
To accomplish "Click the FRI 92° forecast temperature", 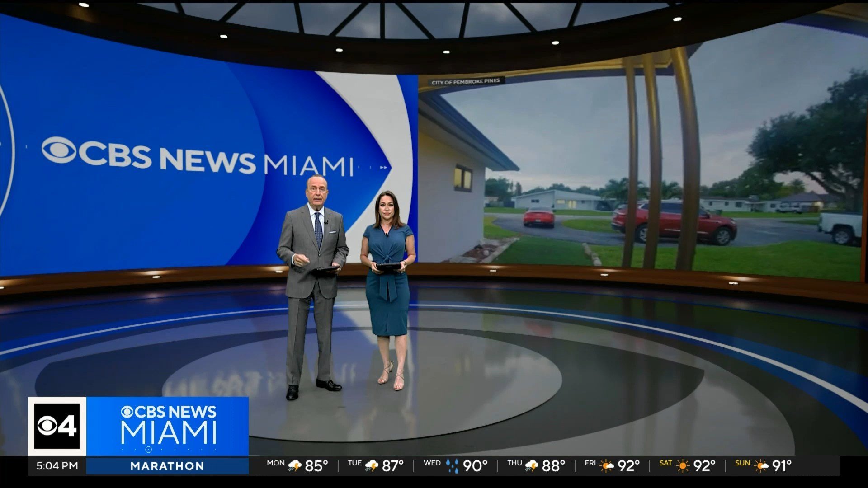I will pyautogui.click(x=628, y=466).
